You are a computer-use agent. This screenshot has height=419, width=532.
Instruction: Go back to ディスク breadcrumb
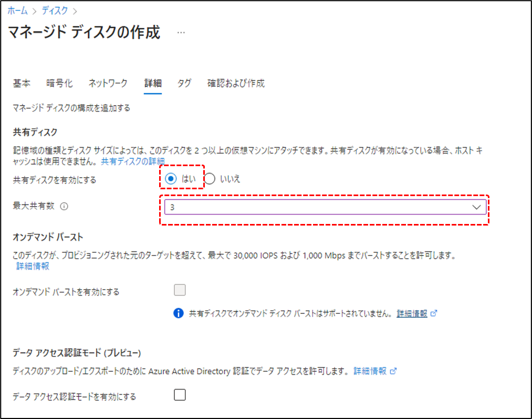pyautogui.click(x=55, y=11)
